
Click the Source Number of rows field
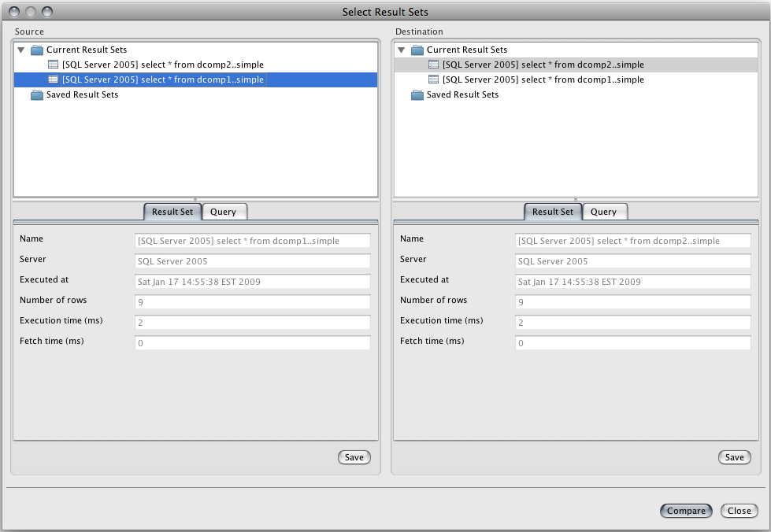coord(252,302)
